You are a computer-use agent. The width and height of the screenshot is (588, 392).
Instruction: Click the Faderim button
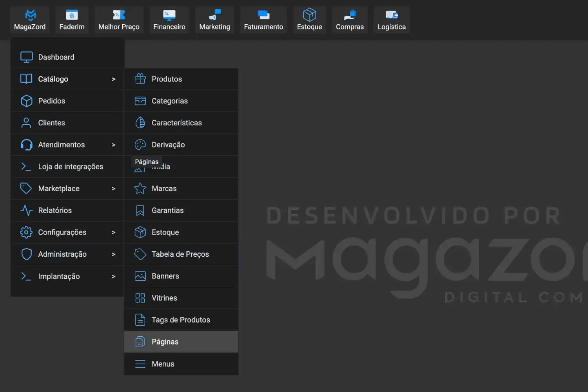click(x=72, y=20)
